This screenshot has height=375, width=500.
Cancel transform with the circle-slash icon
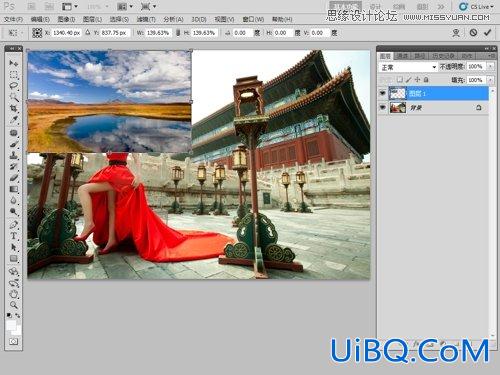click(x=473, y=33)
